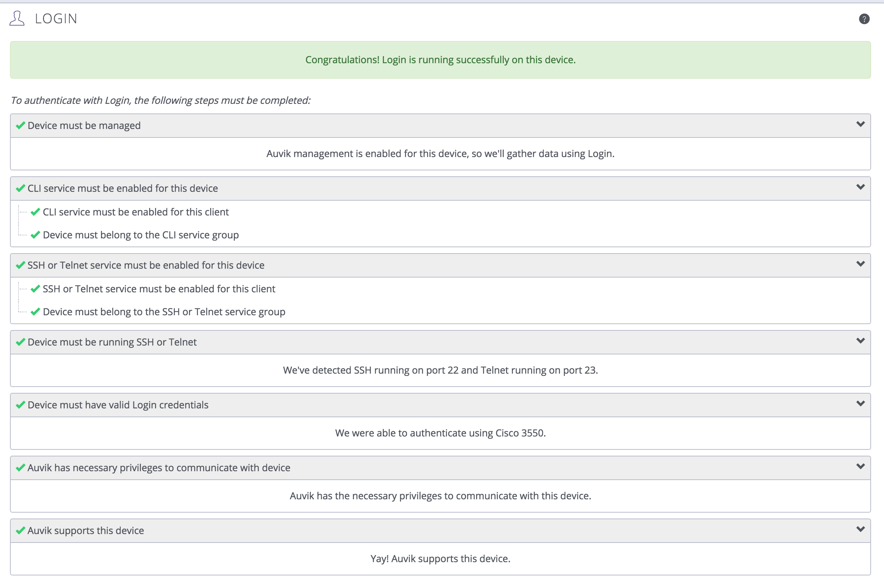The width and height of the screenshot is (884, 588).
Task: Click the checkmark next to Auvik supports this device
Action: coord(21,530)
